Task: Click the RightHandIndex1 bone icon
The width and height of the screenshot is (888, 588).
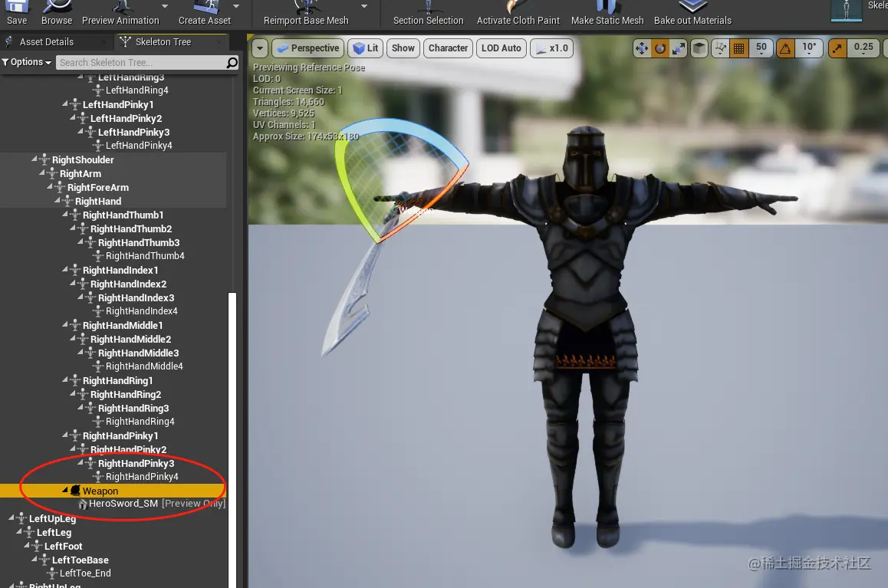Action: 75,271
